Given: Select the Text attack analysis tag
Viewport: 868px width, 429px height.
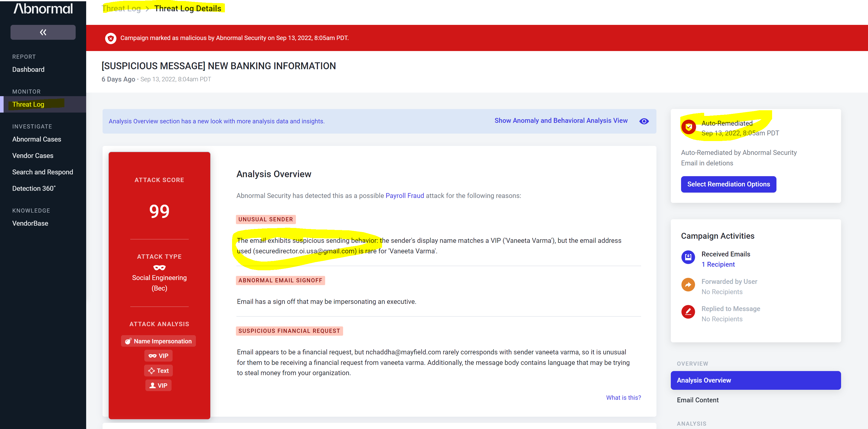Looking at the screenshot, I should pos(158,371).
